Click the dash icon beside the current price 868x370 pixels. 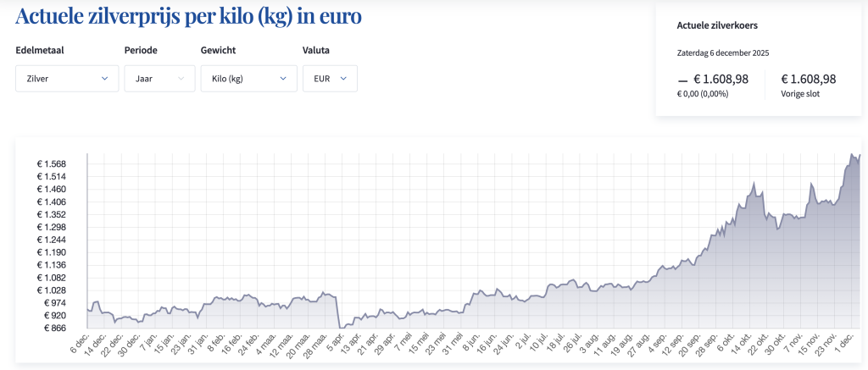[x=682, y=80]
